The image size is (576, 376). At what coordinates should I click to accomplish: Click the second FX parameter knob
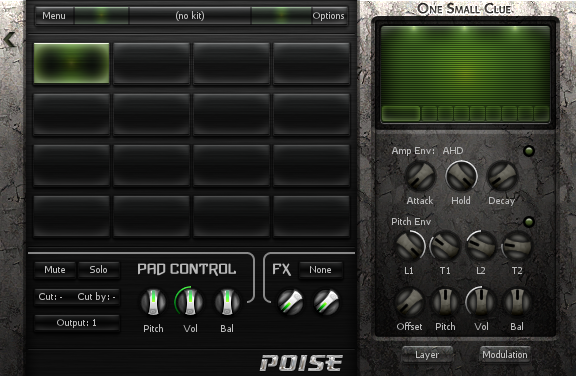326,302
